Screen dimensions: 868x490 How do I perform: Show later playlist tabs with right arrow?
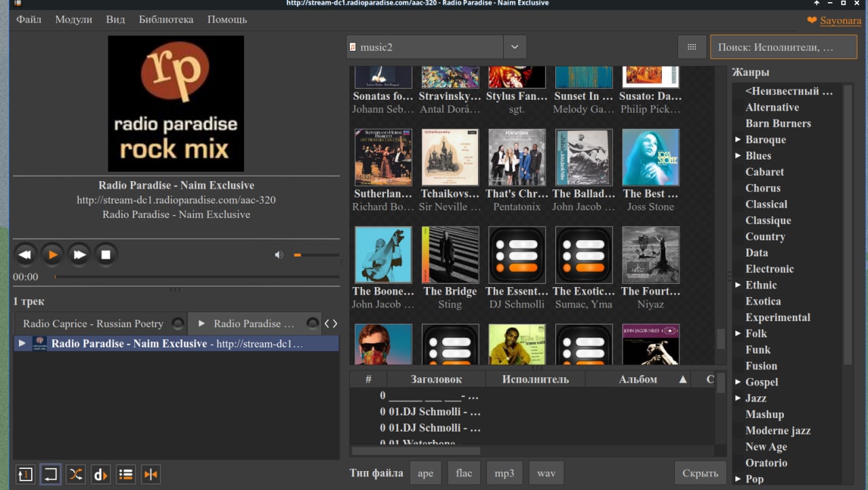tap(334, 324)
